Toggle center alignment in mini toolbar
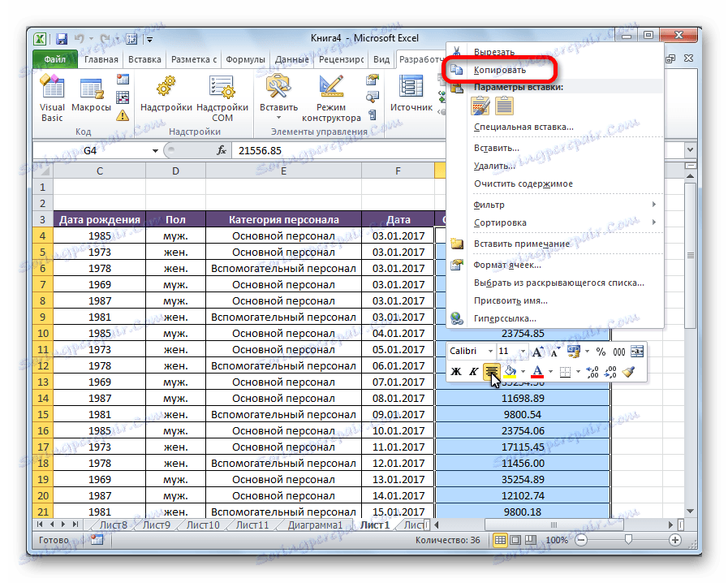The width and height of the screenshot is (728, 583). point(491,372)
